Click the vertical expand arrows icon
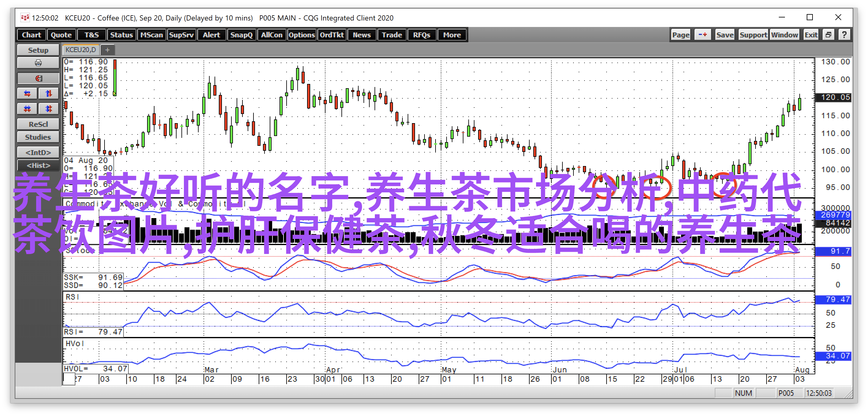Image resolution: width=868 pixels, height=416 pixels. [x=48, y=93]
